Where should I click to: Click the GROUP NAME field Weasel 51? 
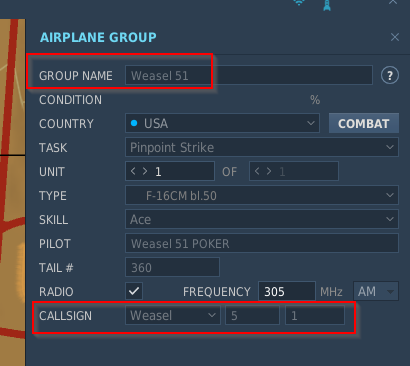tap(249, 75)
